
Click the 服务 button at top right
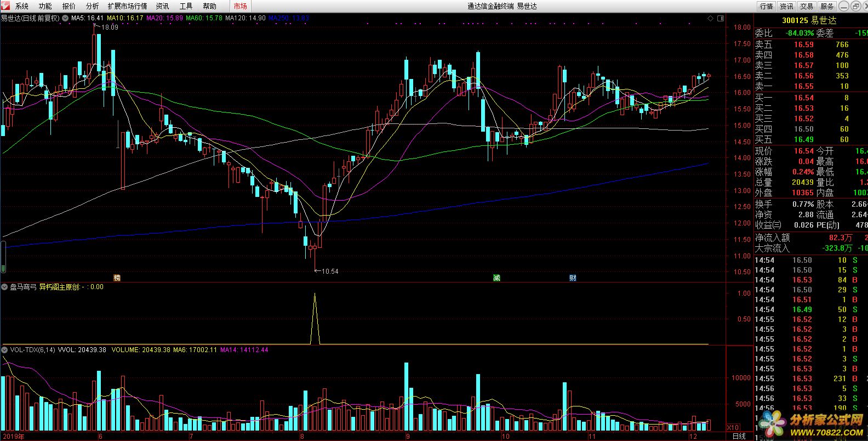827,6
